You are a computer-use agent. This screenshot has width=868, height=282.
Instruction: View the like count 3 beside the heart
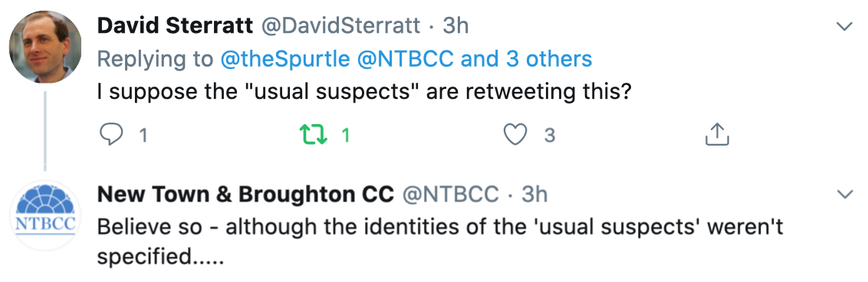548,136
